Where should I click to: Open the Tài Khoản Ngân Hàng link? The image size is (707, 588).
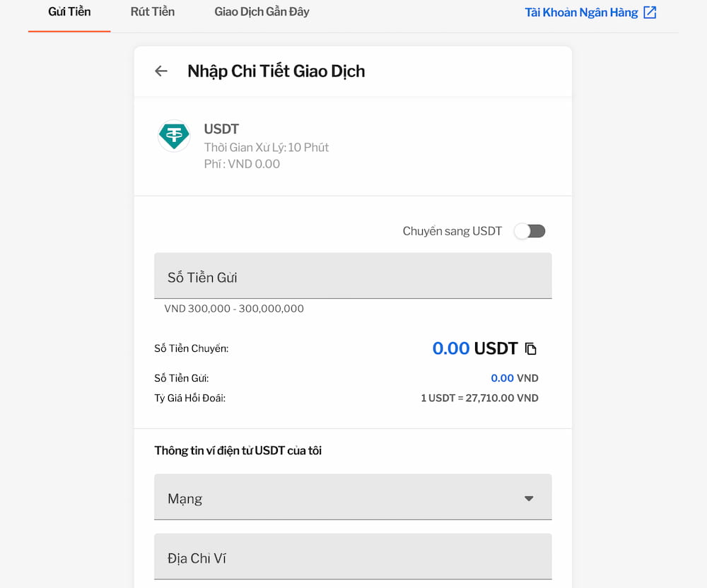point(582,11)
